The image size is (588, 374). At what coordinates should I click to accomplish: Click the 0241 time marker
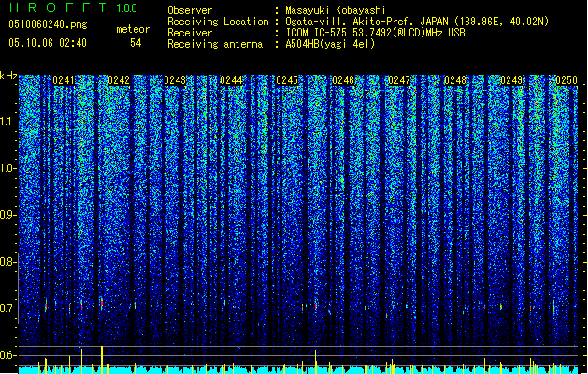tap(64, 80)
